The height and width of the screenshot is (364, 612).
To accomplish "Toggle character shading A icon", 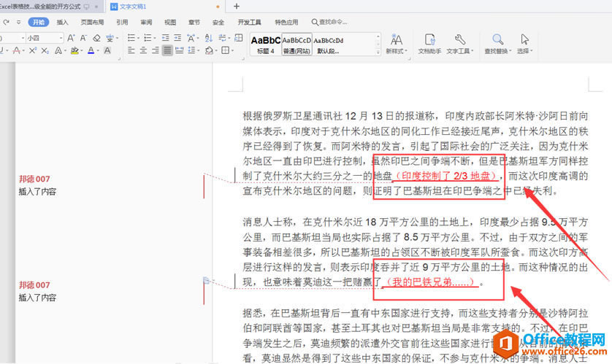I will 107,50.
